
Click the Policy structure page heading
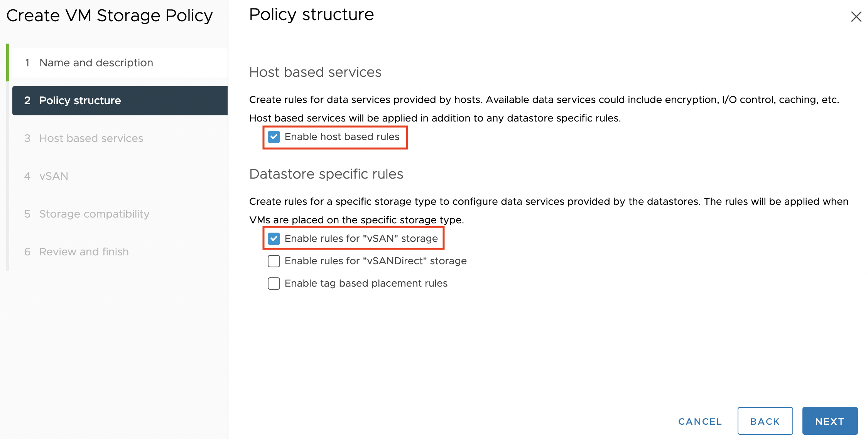point(311,15)
